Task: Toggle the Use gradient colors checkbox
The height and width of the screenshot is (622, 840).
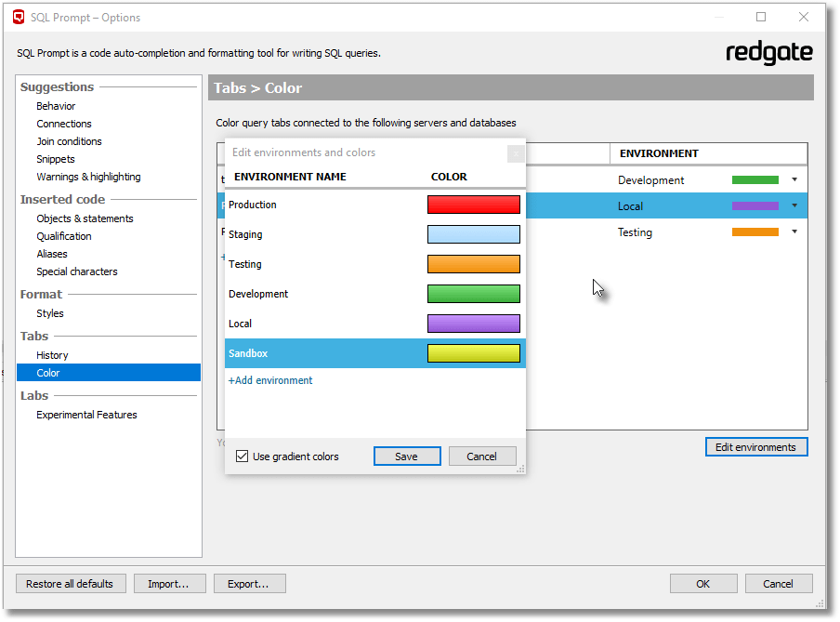Action: (x=243, y=457)
